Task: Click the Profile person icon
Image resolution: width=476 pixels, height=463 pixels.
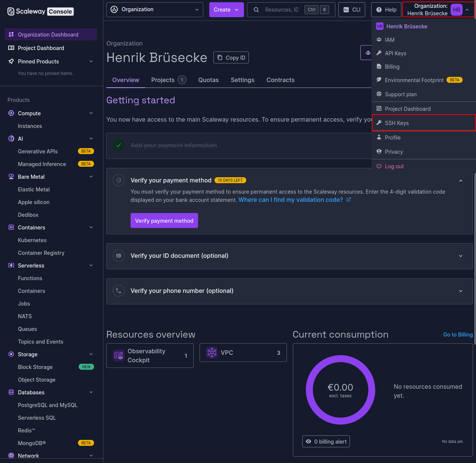Action: 379,137
